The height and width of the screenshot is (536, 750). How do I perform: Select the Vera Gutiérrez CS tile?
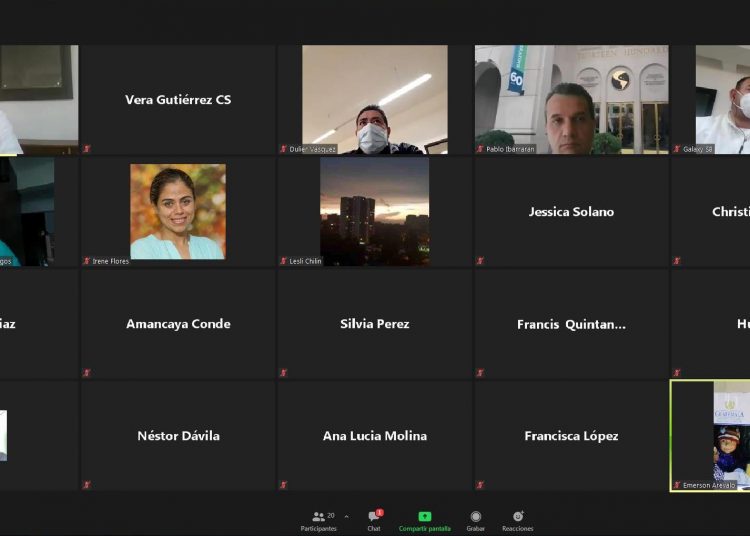pyautogui.click(x=178, y=99)
